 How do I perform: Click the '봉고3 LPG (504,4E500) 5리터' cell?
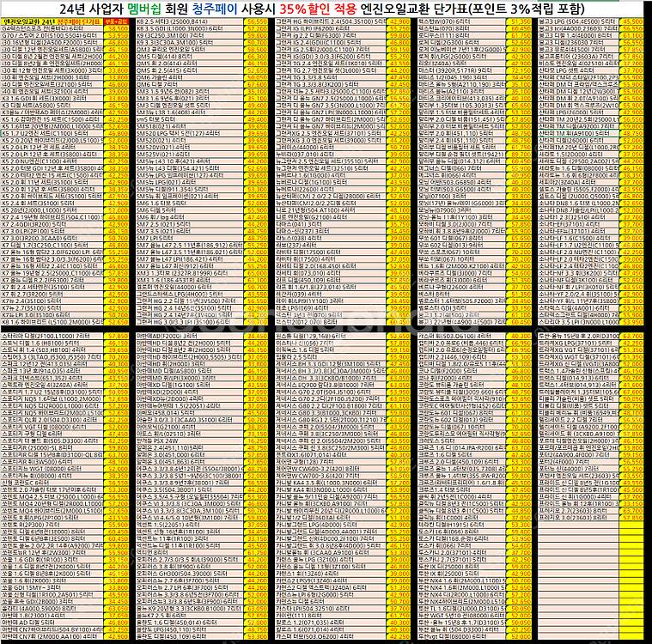(x=578, y=21)
